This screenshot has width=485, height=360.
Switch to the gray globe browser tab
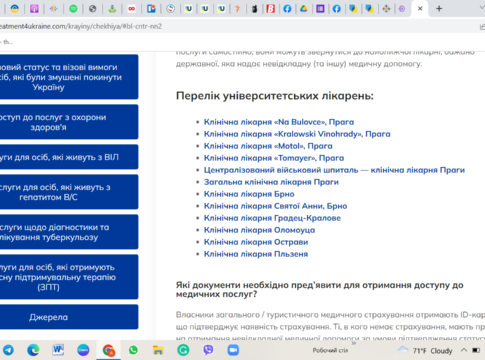click(x=92, y=9)
